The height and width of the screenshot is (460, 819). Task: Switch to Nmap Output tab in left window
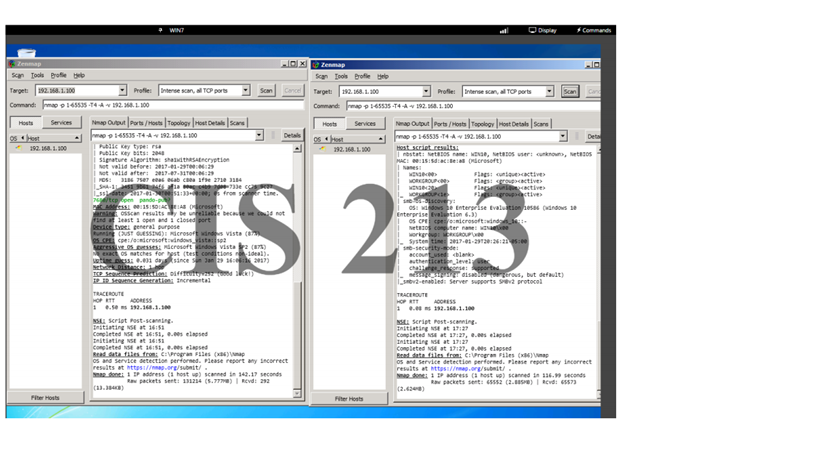(109, 123)
